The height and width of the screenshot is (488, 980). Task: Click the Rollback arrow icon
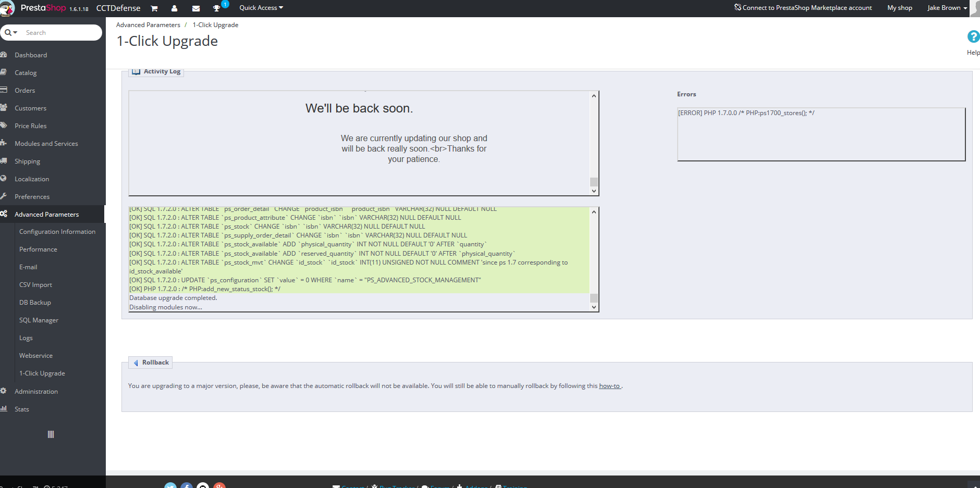pos(136,362)
